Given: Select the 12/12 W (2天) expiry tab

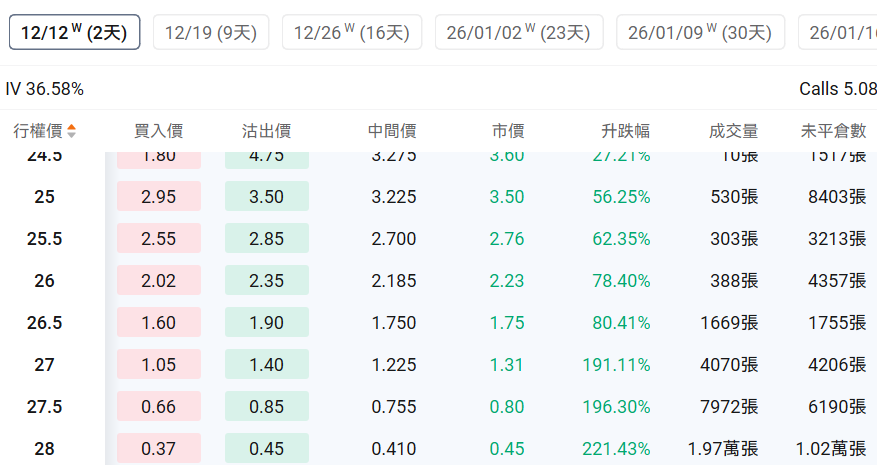Looking at the screenshot, I should point(74,33).
